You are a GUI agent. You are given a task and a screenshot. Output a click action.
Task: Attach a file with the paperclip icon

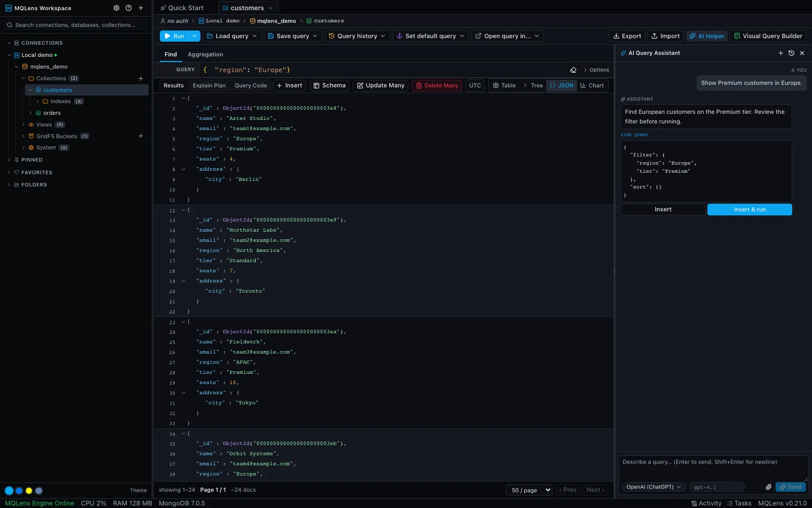pos(768,487)
